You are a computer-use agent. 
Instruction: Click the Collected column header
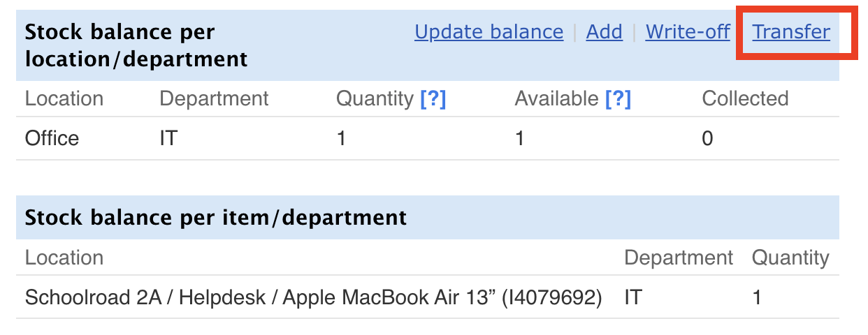pos(745,99)
